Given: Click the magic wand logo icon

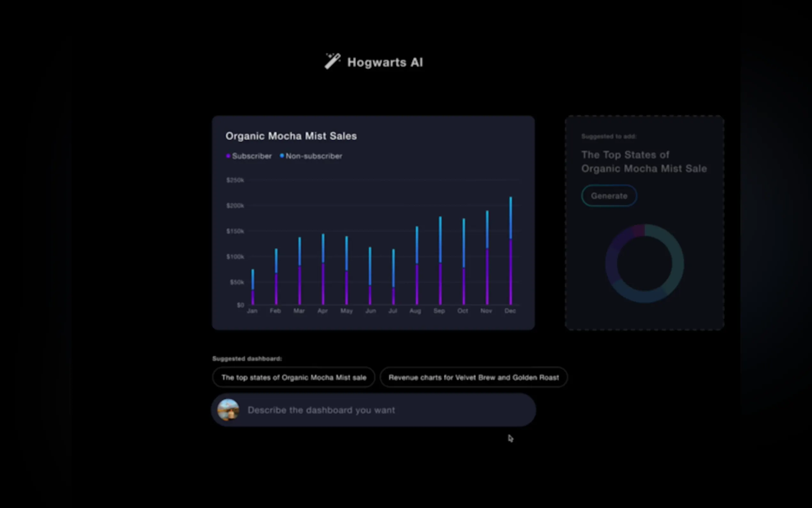Looking at the screenshot, I should (x=332, y=61).
